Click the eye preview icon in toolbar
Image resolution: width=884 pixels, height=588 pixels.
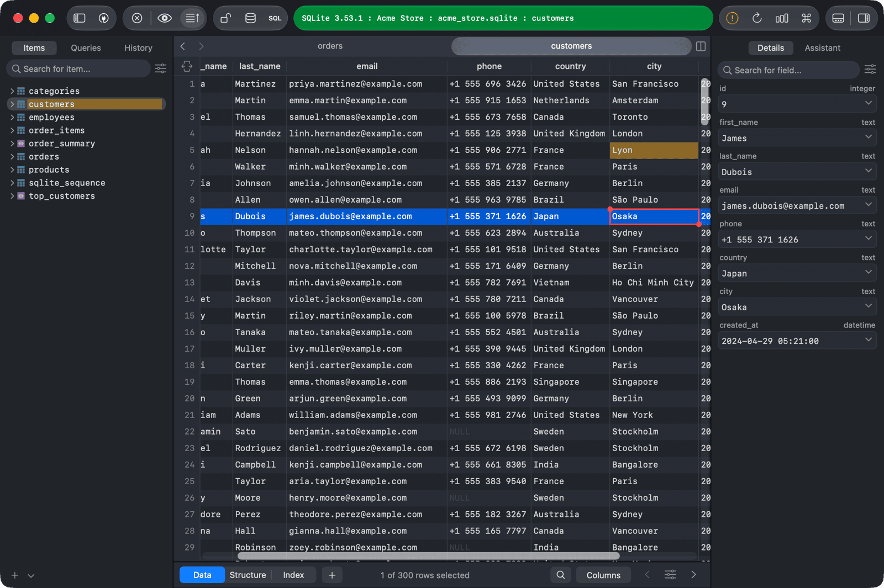coord(164,18)
